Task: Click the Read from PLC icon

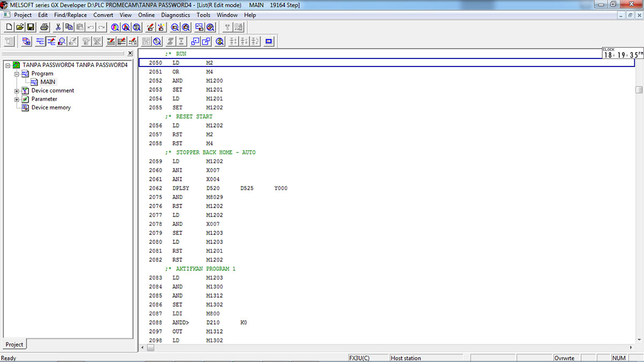Action: pos(161,27)
